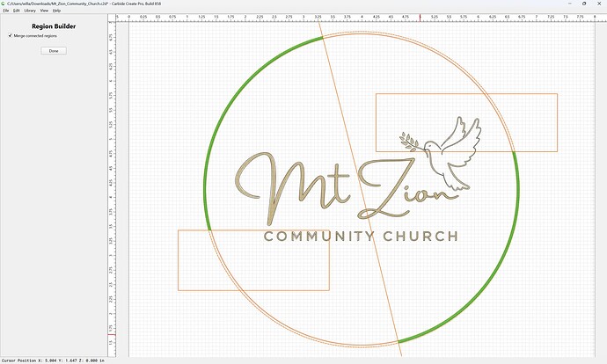
Task: Open the Library menu
Action: (30, 11)
